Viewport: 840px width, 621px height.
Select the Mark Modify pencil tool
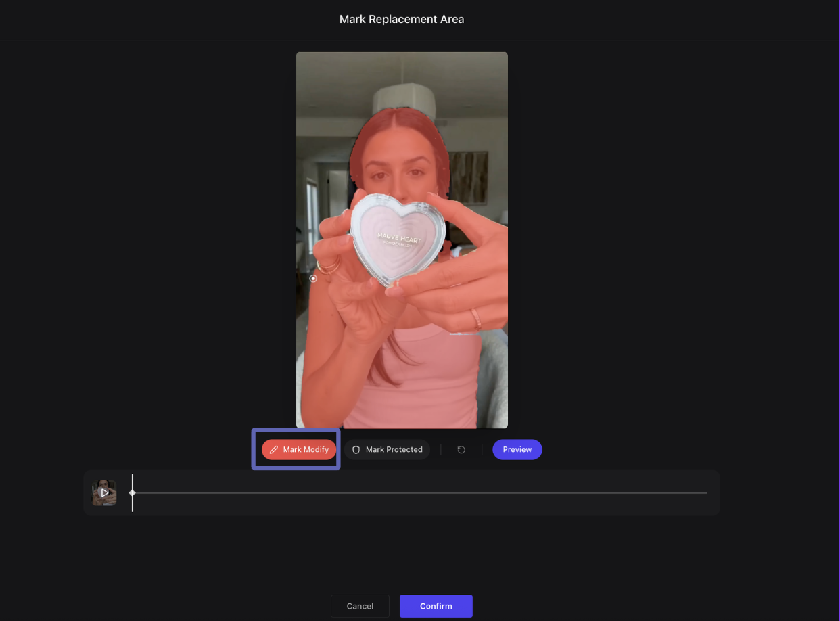pos(299,449)
